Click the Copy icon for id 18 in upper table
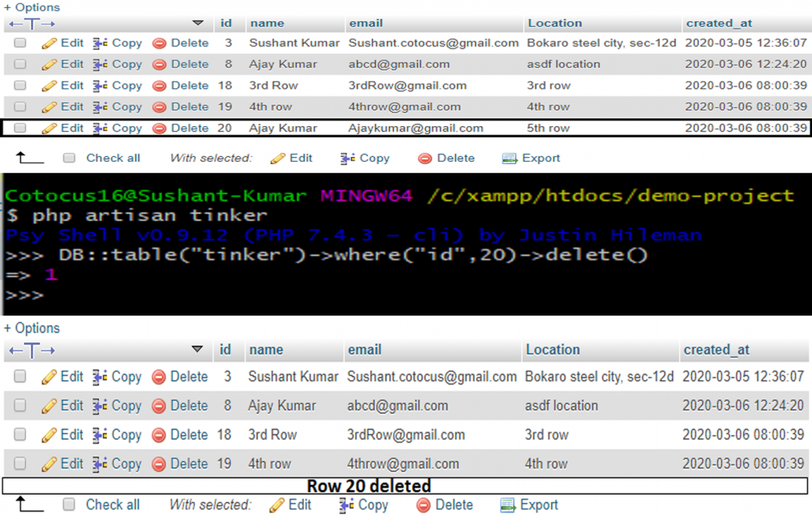 tap(100, 86)
